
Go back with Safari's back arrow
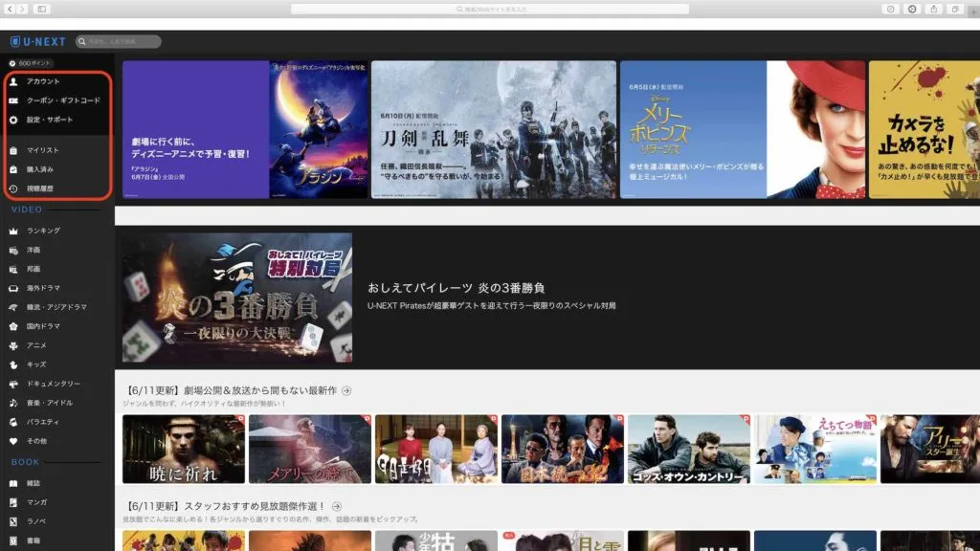(x=10, y=10)
